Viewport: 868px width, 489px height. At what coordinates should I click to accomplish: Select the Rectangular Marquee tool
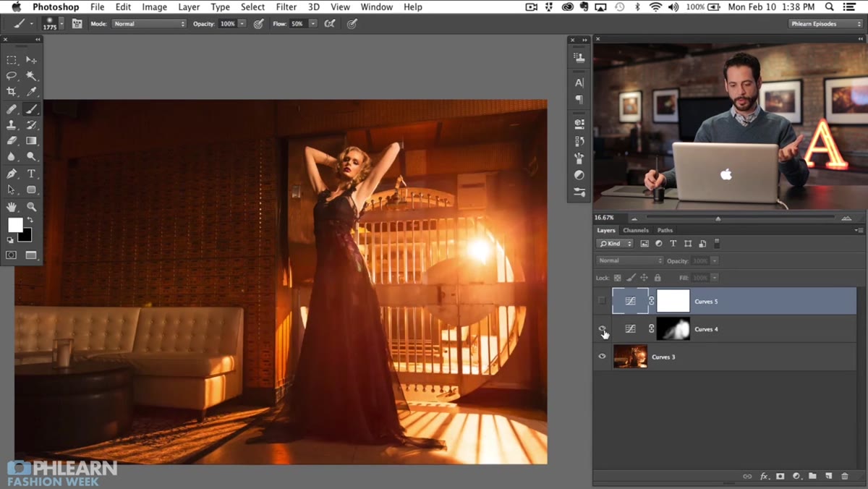point(12,60)
